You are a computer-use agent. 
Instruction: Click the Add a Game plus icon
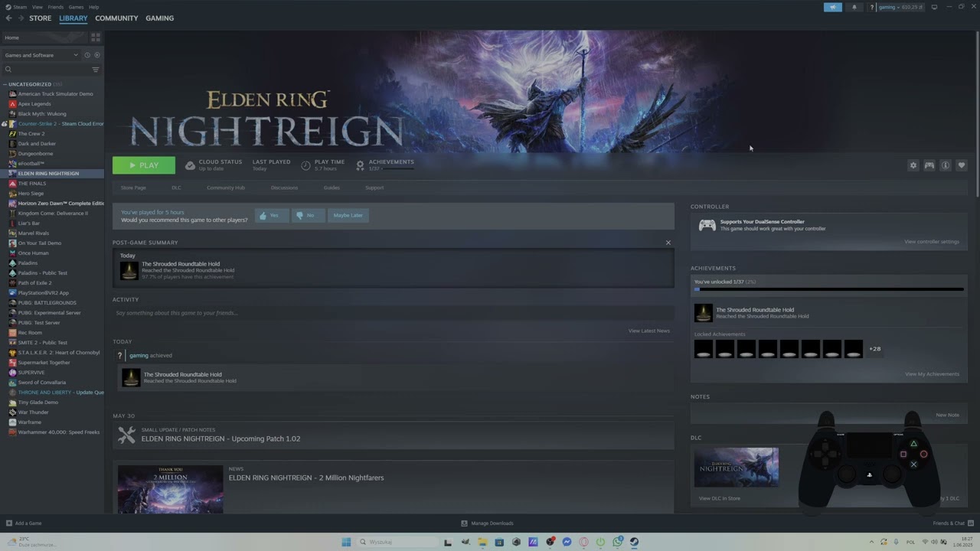pos(9,523)
